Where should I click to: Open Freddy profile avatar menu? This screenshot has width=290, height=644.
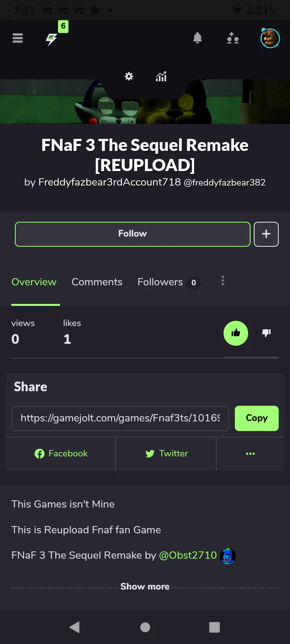pyautogui.click(x=270, y=38)
